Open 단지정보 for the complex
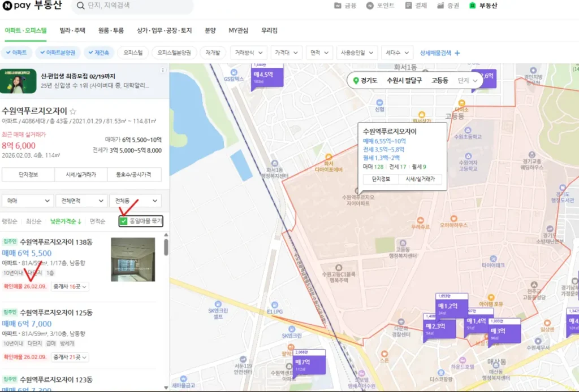Image resolution: width=579 pixels, height=392 pixels. coord(27,175)
